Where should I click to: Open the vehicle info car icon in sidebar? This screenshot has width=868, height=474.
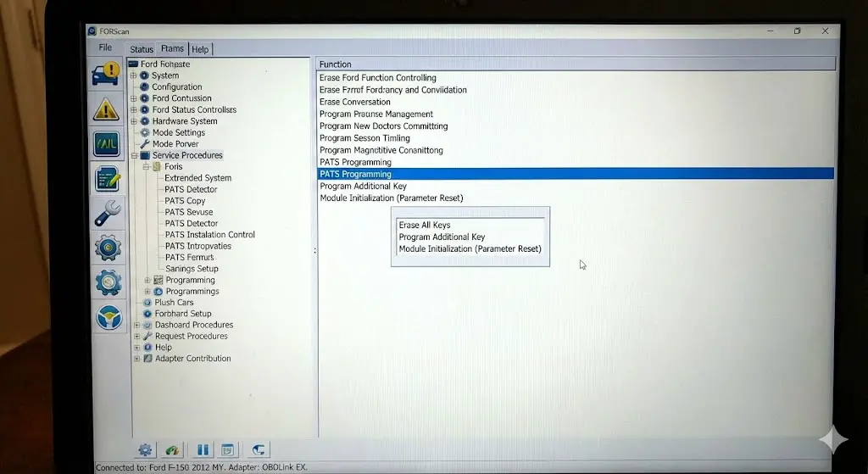coord(107,74)
